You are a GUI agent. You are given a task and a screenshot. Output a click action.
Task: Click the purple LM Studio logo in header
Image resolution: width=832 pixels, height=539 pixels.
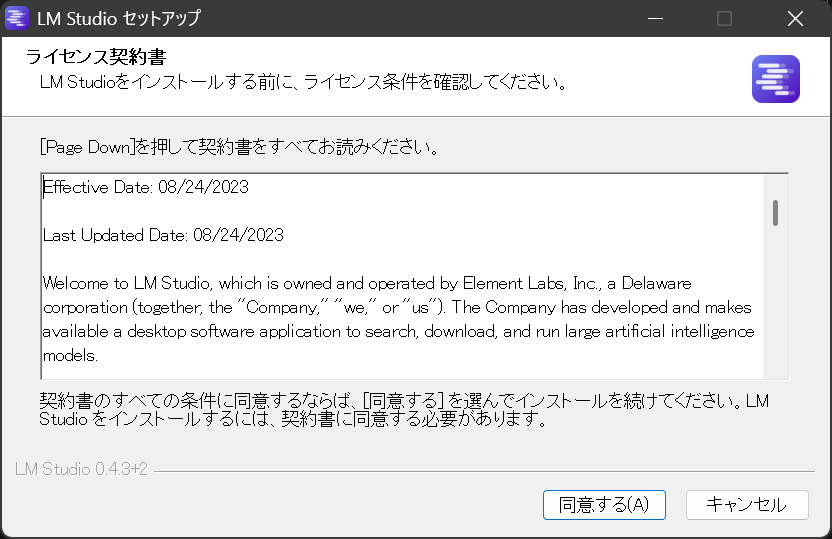pyautogui.click(x=775, y=79)
